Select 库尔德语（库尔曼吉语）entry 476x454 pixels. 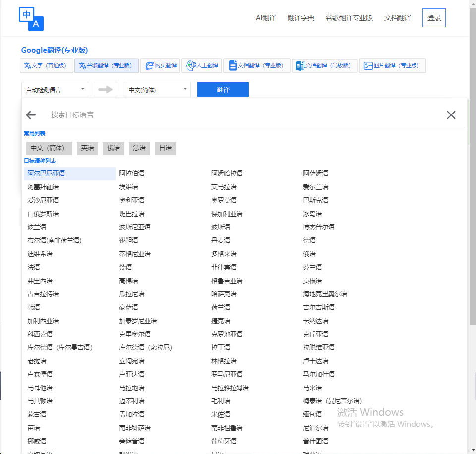tap(60, 347)
